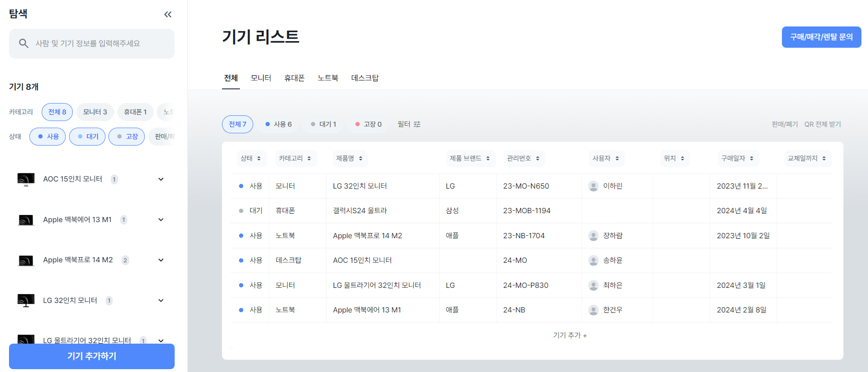Expand the Apple 맥북프로 14 M2 group
The image size is (868, 372).
pos(161,260)
